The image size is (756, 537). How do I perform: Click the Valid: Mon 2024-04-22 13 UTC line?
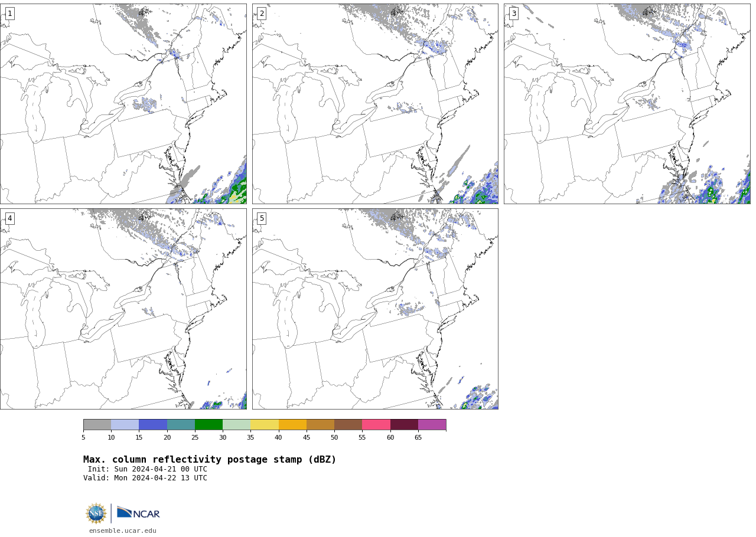[x=145, y=478]
